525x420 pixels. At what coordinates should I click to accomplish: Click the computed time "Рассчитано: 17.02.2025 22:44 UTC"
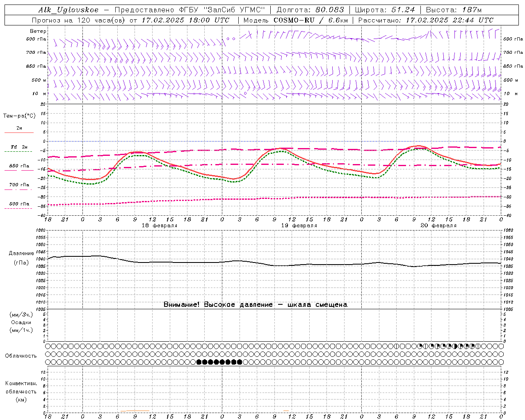(x=426, y=20)
